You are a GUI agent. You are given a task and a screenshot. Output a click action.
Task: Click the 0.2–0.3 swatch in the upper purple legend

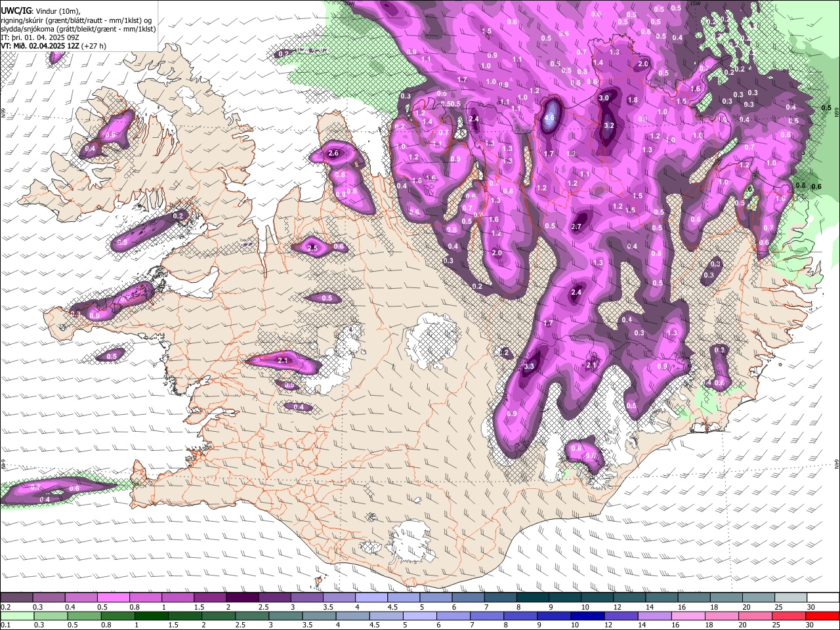coord(16,598)
